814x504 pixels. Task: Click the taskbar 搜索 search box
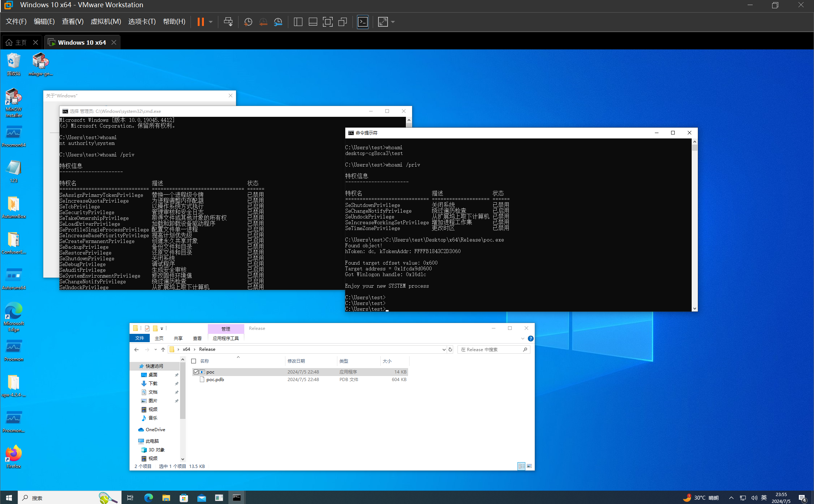[70, 498]
